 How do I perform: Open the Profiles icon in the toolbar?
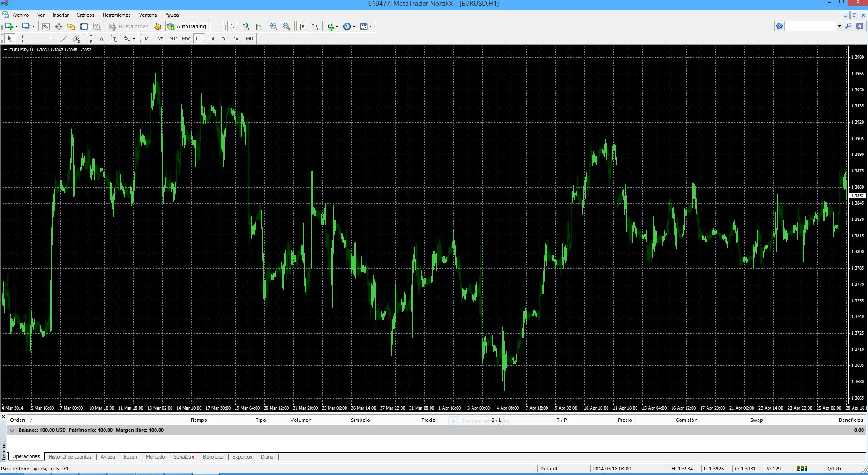(26, 26)
